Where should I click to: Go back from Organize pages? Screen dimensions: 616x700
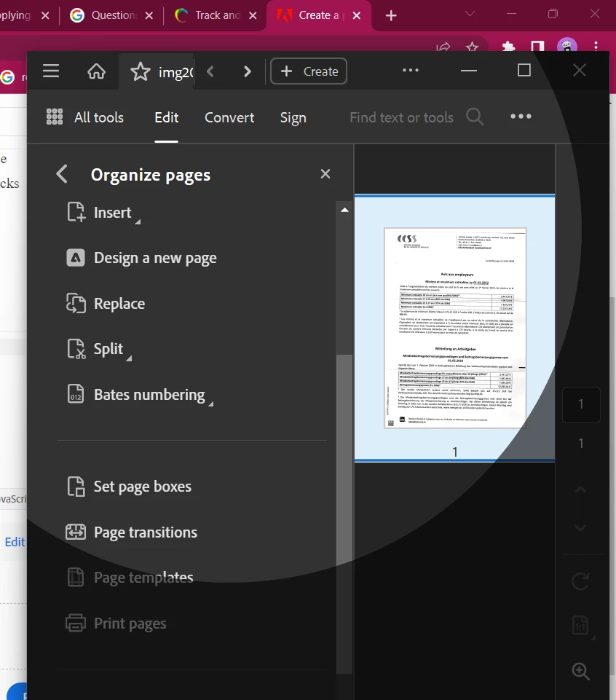(62, 173)
